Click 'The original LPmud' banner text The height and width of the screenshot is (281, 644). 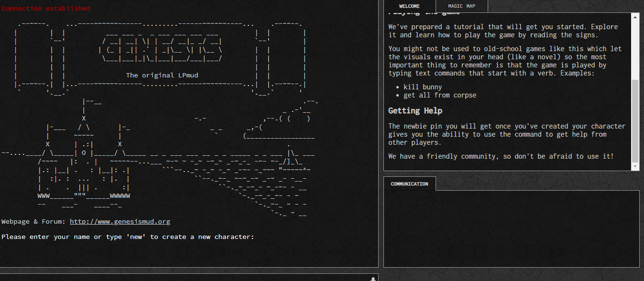coord(162,75)
